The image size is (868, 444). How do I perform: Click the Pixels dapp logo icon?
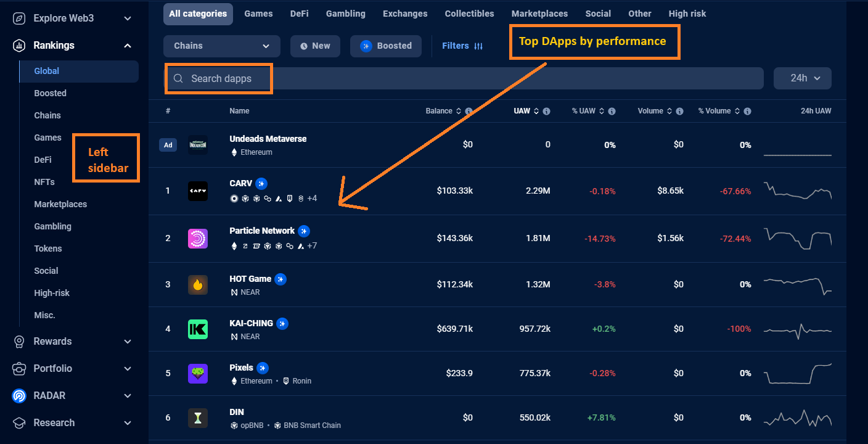198,374
